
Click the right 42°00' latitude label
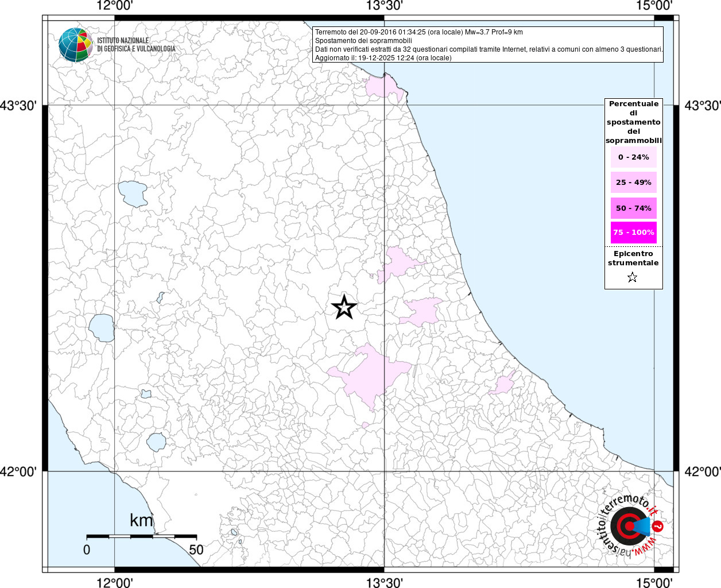[703, 471]
